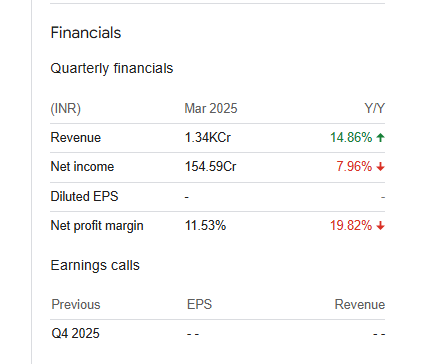
Task: Select the Revenue row label
Action: (x=76, y=137)
